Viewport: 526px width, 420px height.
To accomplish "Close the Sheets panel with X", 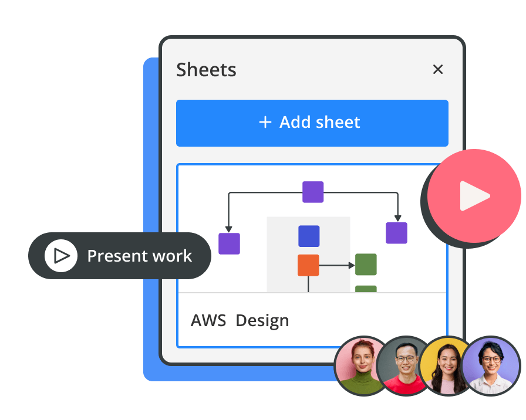I will (x=437, y=70).
